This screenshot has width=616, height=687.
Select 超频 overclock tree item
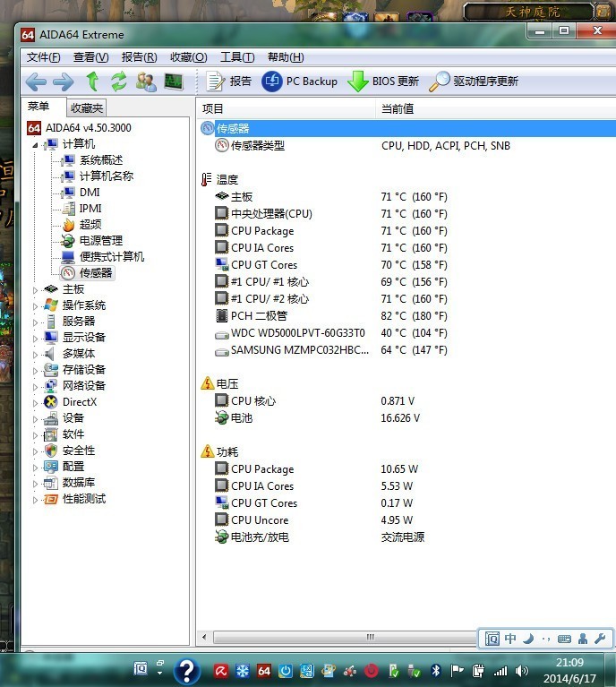click(x=90, y=225)
